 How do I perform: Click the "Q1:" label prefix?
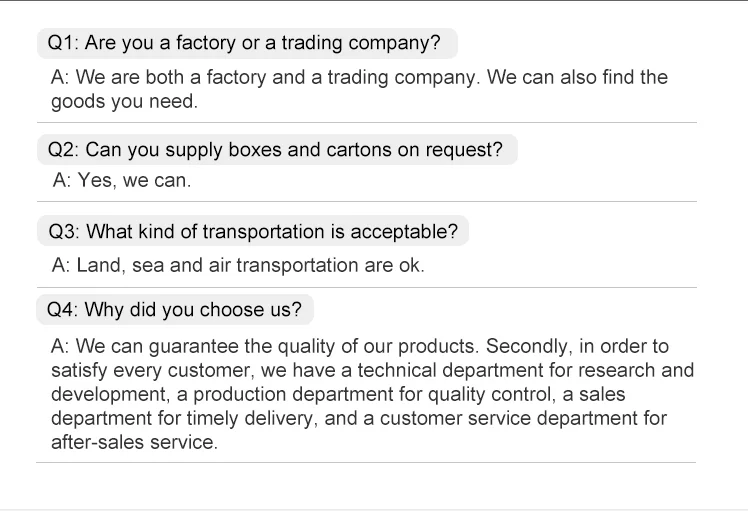tap(63, 44)
